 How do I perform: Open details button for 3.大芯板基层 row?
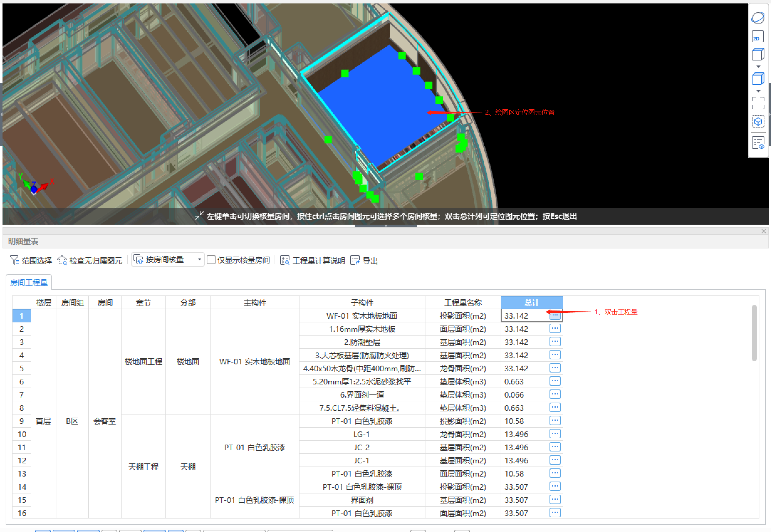pos(555,355)
